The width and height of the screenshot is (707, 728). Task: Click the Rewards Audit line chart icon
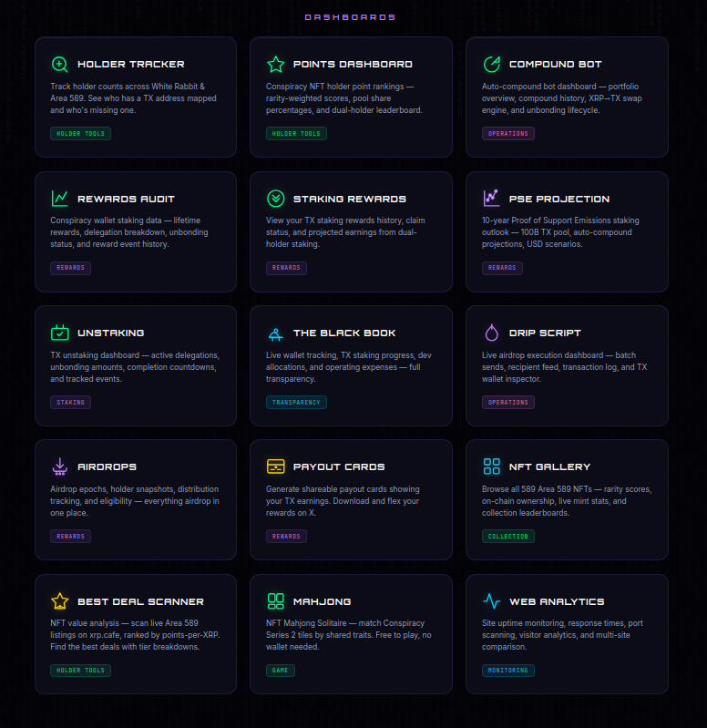pos(60,199)
